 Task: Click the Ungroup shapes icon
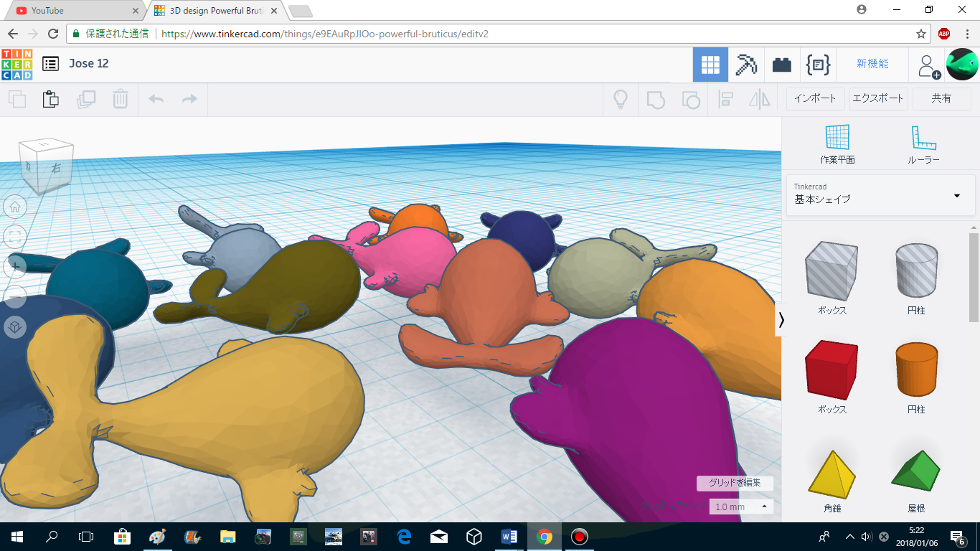pyautogui.click(x=690, y=99)
